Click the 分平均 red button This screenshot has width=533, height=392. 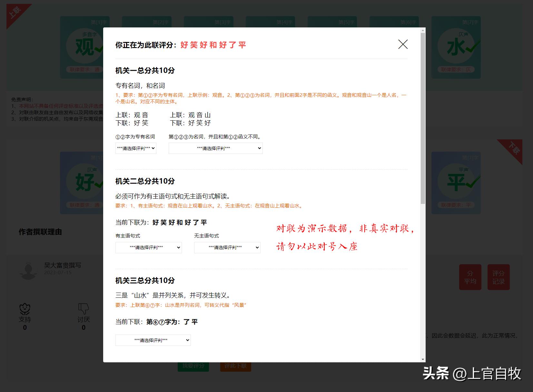(470, 277)
